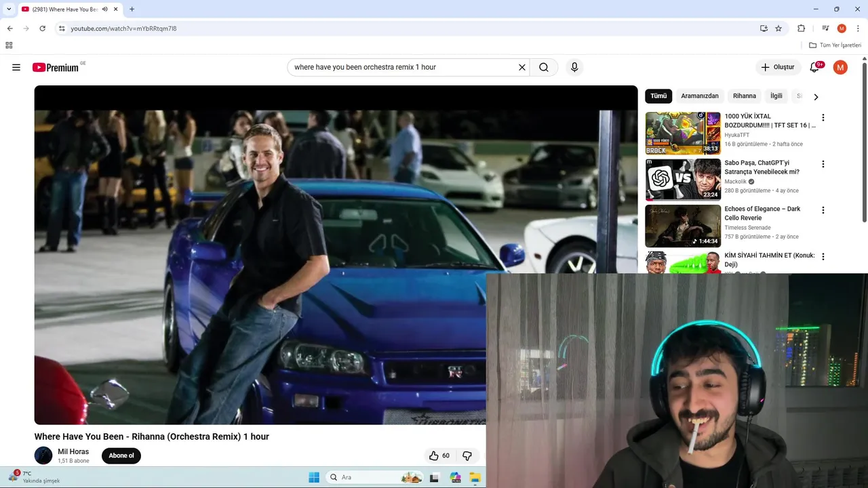Viewport: 868px width, 488px height.
Task: View site information icon in address bar
Action: (62, 28)
